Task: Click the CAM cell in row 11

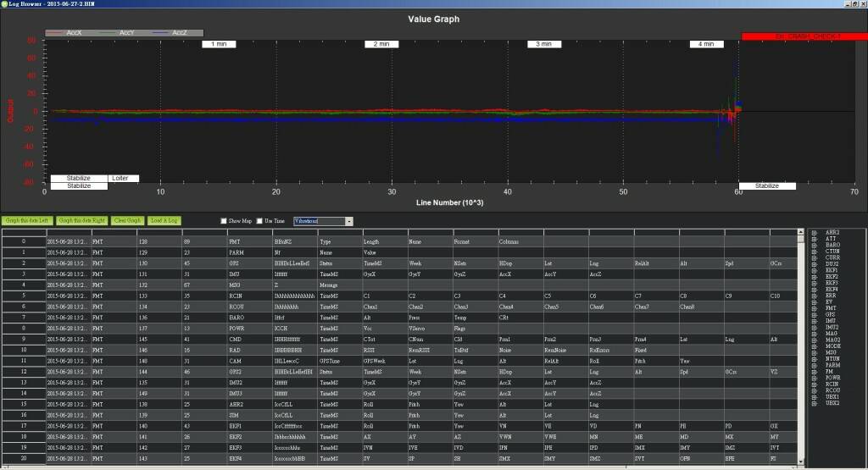Action: coord(250,361)
